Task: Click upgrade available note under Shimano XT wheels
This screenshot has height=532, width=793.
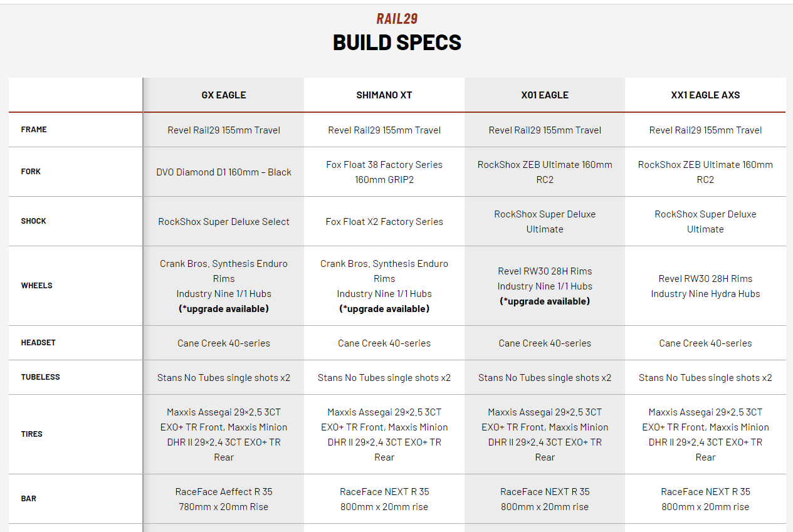Action: pyautogui.click(x=384, y=309)
